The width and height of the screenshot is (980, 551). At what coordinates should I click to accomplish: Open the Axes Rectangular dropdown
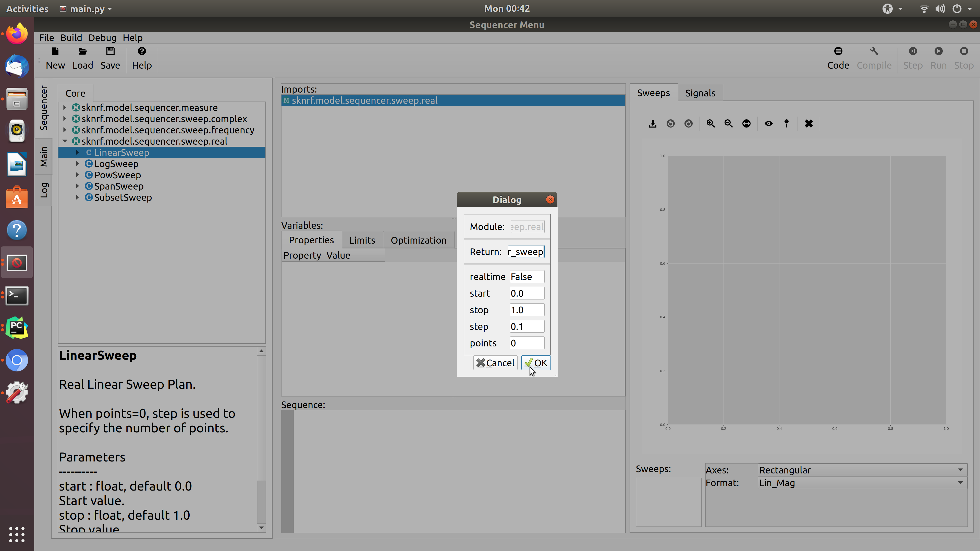pyautogui.click(x=862, y=470)
